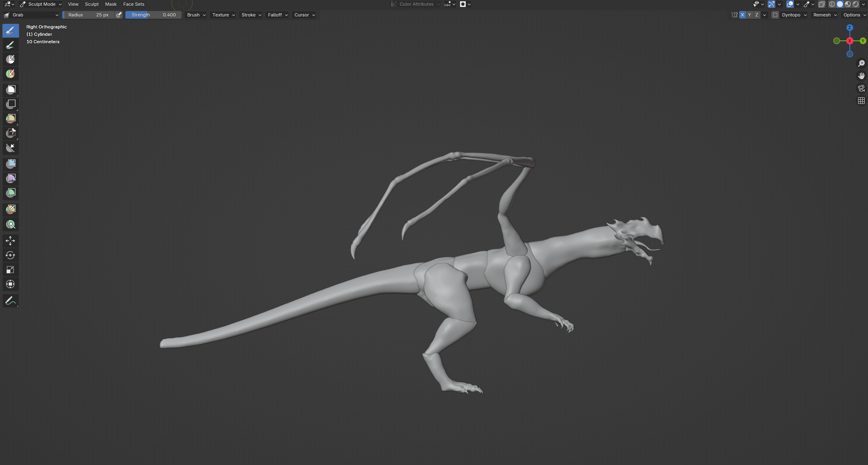Toggle X-ray display button
Image resolution: width=868 pixels, height=465 pixels.
coord(821,4)
